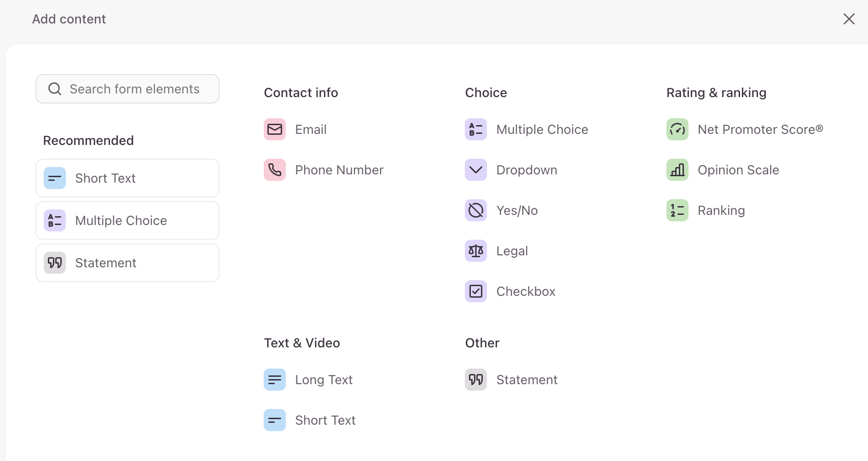Select recommended Short Text card
The width and height of the screenshot is (868, 461).
coord(127,178)
